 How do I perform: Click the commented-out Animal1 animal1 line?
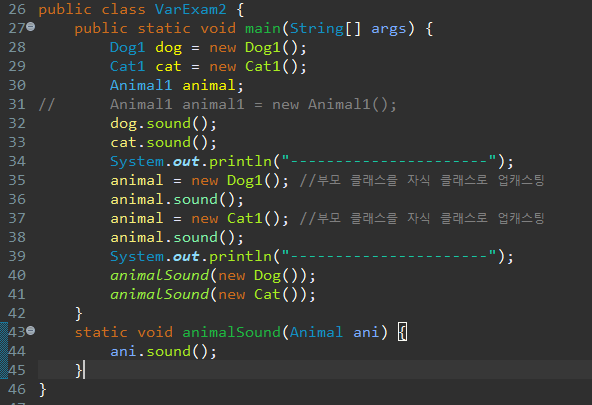point(253,105)
